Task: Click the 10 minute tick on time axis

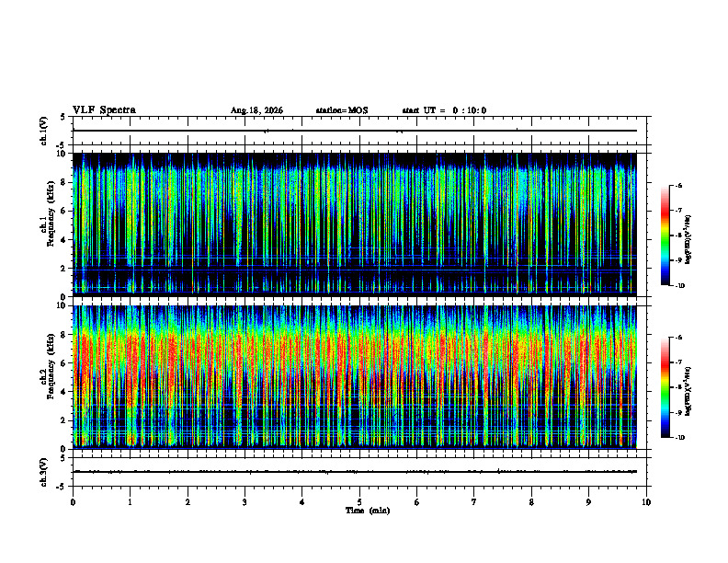Action: point(646,502)
